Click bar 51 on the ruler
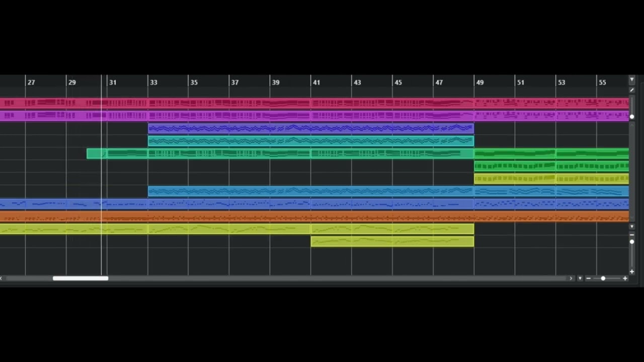Viewport: 644px width, 362px height. click(x=521, y=82)
